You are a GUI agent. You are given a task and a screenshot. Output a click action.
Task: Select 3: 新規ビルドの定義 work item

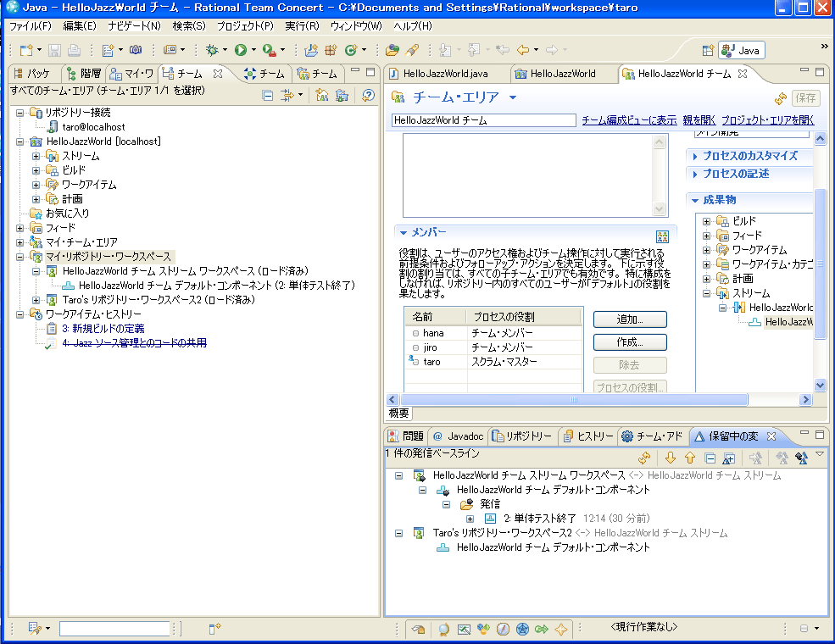click(x=103, y=329)
